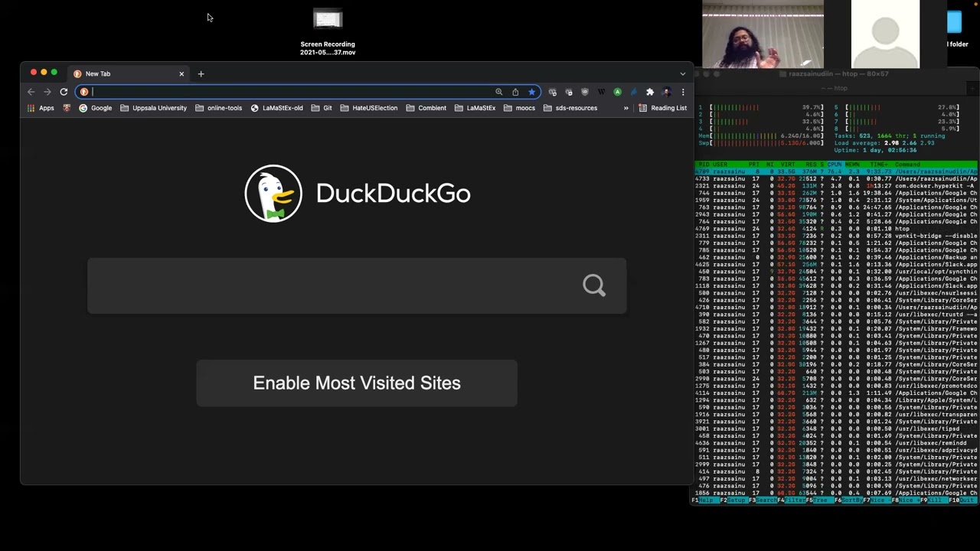Click the DuckDuckGo duck logo

(273, 194)
